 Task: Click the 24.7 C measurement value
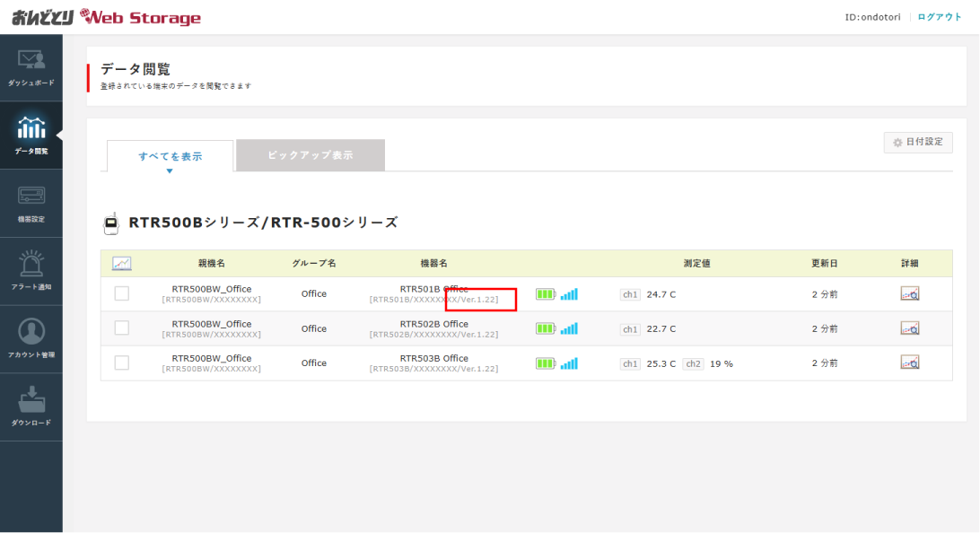pyautogui.click(x=661, y=294)
